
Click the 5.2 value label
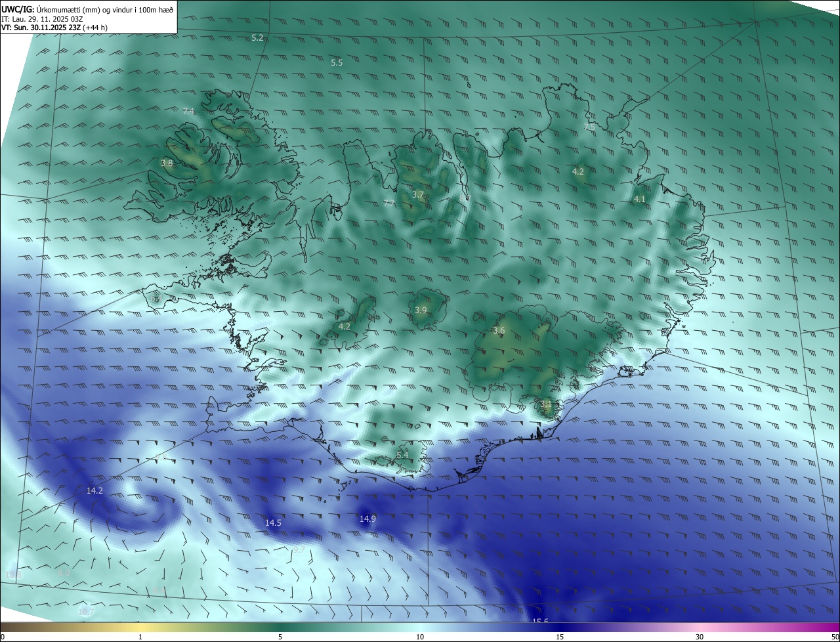tap(257, 38)
